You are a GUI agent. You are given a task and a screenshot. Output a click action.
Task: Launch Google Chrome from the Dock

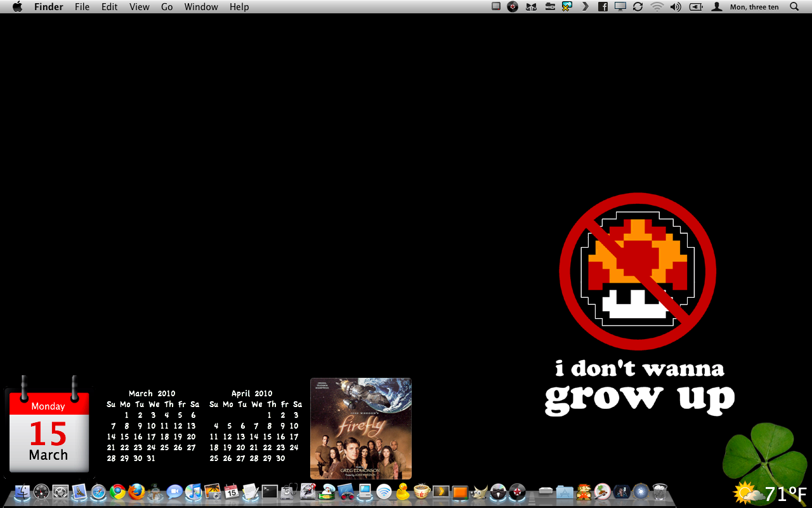click(x=117, y=491)
